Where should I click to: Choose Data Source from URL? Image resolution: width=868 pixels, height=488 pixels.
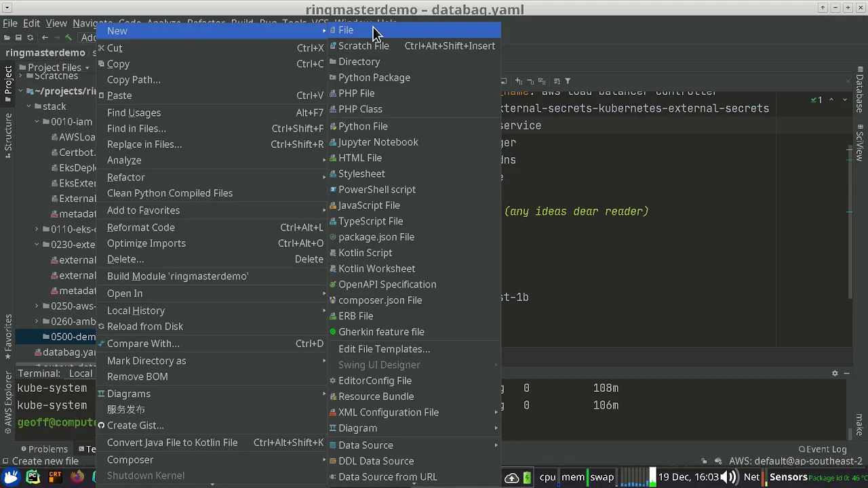pos(414,477)
